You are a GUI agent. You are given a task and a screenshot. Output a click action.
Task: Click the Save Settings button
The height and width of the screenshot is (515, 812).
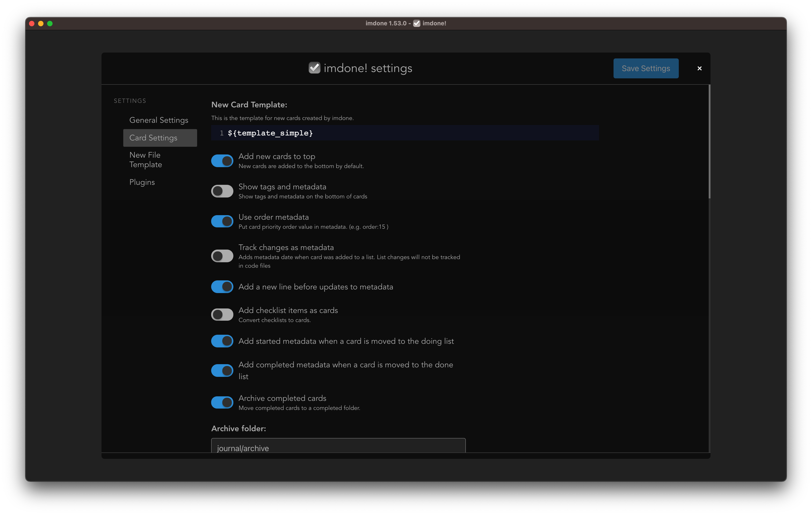(646, 68)
